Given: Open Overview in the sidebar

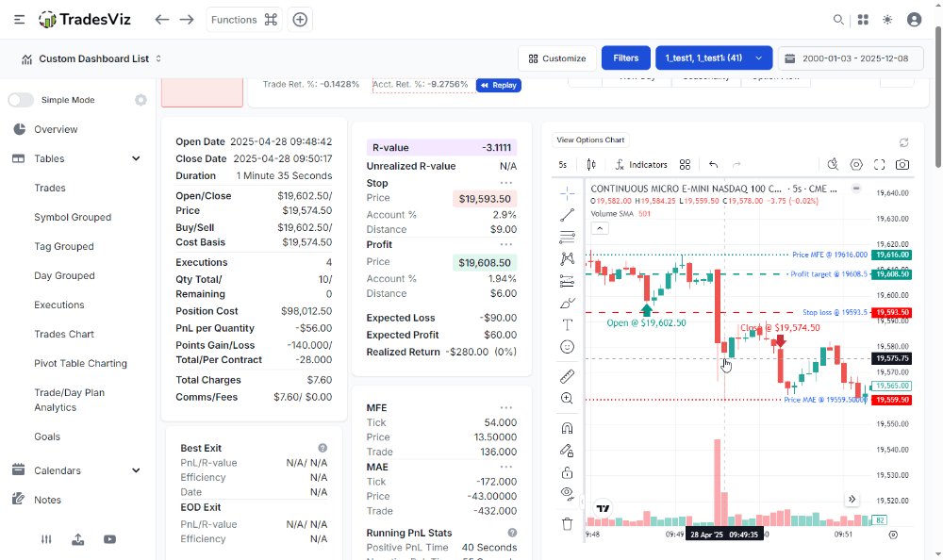Looking at the screenshot, I should point(56,129).
